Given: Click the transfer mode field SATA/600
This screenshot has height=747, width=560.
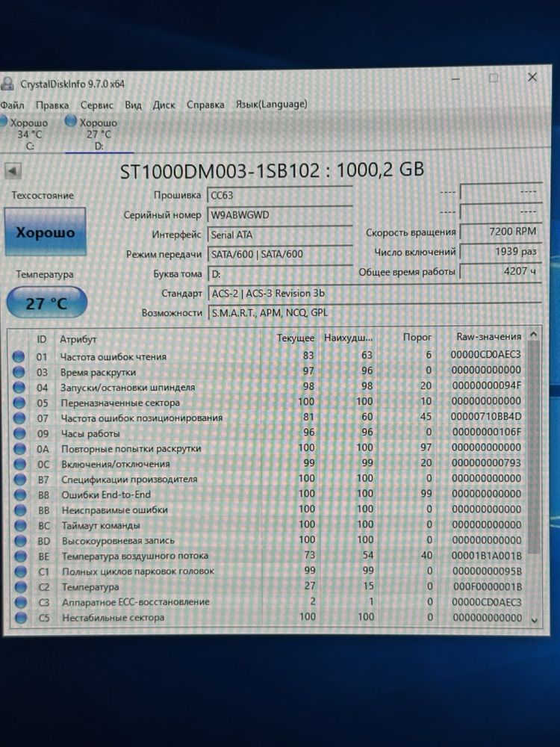Looking at the screenshot, I should [279, 254].
